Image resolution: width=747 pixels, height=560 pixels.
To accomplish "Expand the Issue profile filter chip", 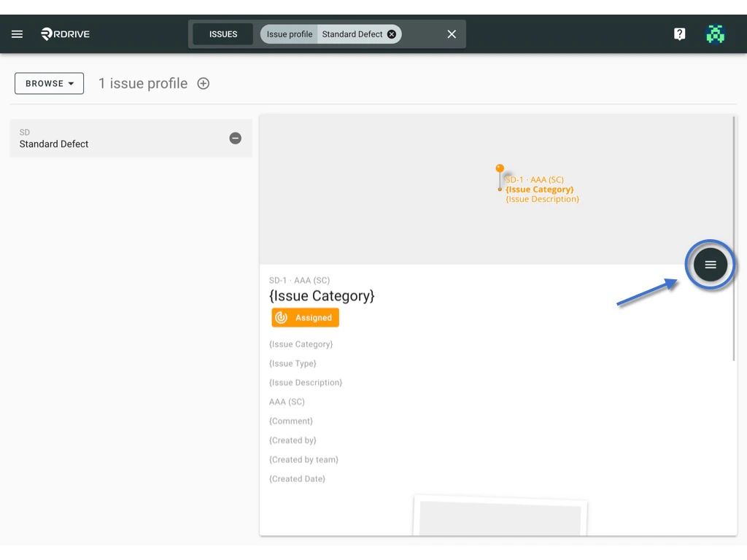I will coord(287,34).
